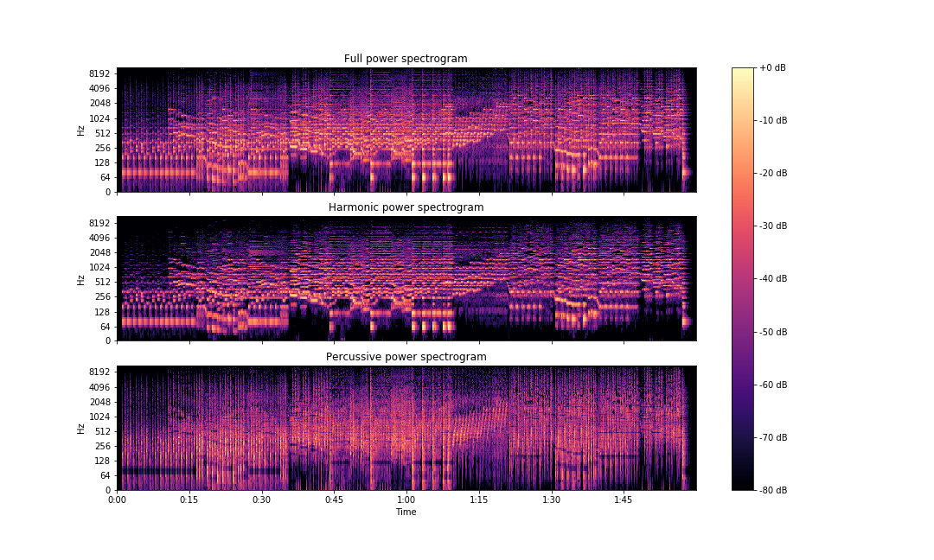Click the Time axis label
Image resolution: width=934 pixels, height=560 pixels.
coord(406,512)
